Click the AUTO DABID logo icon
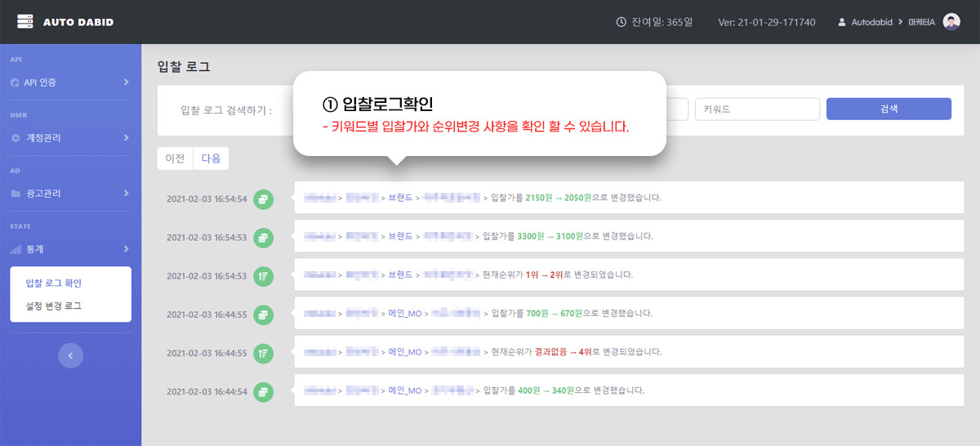The height and width of the screenshot is (446, 980). pos(25,22)
